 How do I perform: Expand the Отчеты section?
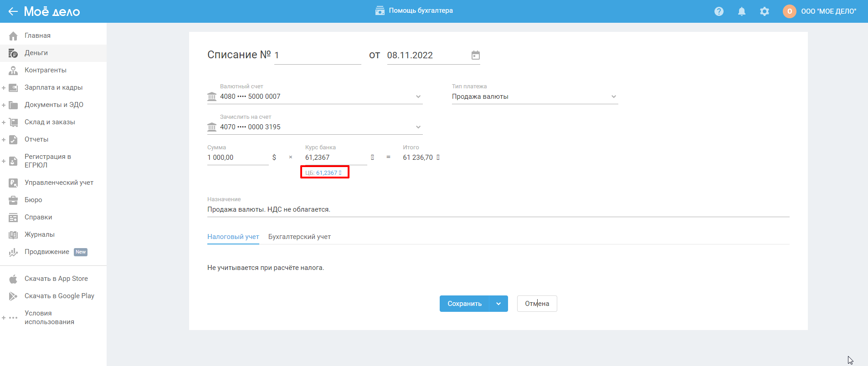coord(4,139)
